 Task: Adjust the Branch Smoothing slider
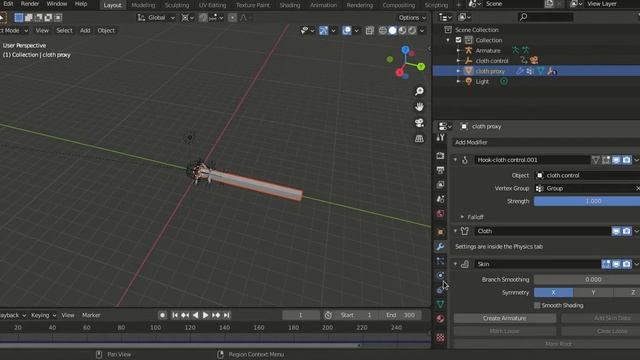pyautogui.click(x=587, y=280)
